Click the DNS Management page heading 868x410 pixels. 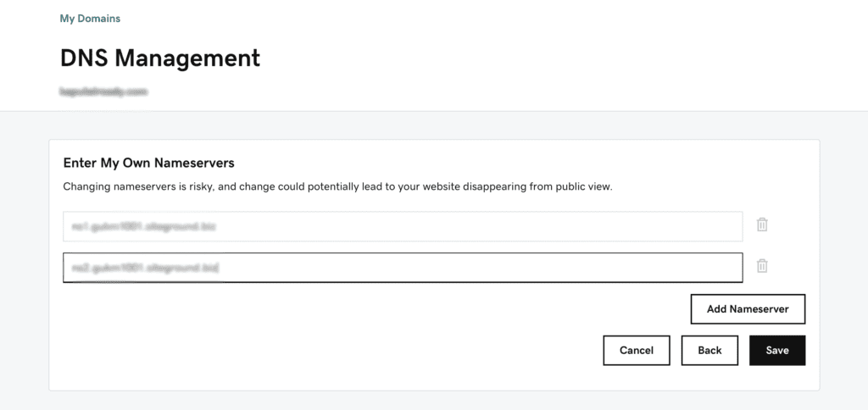[x=160, y=58]
